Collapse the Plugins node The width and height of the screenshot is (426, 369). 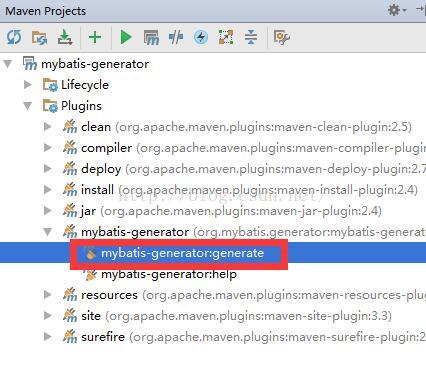28,106
